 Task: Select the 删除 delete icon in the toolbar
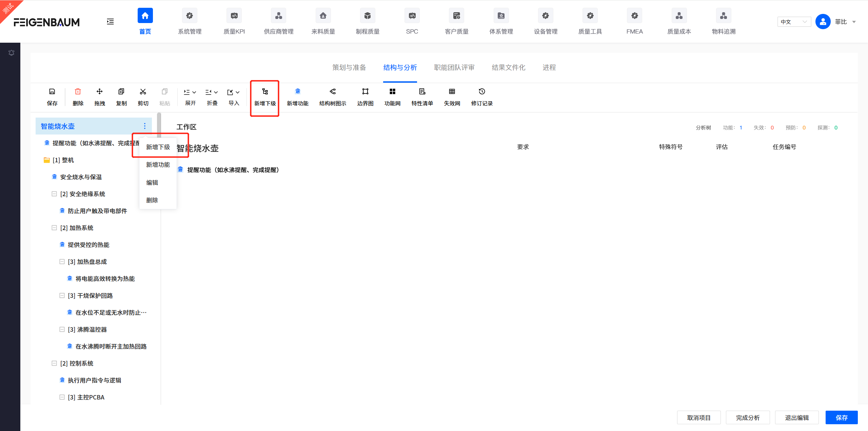78,96
